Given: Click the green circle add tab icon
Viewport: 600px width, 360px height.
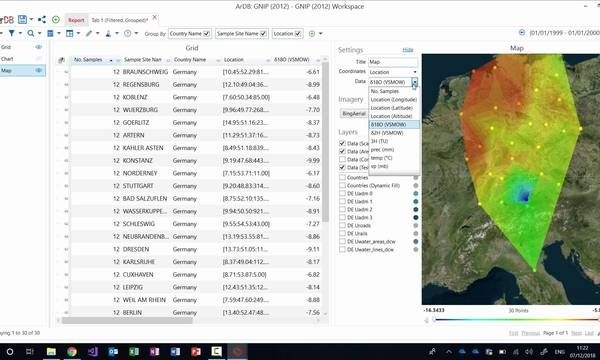Looking at the screenshot, I should pos(56,20).
